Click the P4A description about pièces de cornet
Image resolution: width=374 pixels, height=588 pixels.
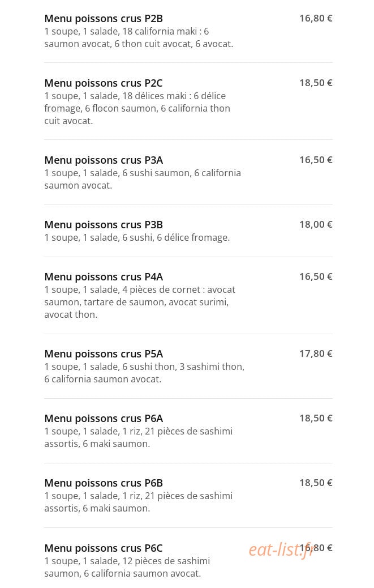[x=140, y=302]
